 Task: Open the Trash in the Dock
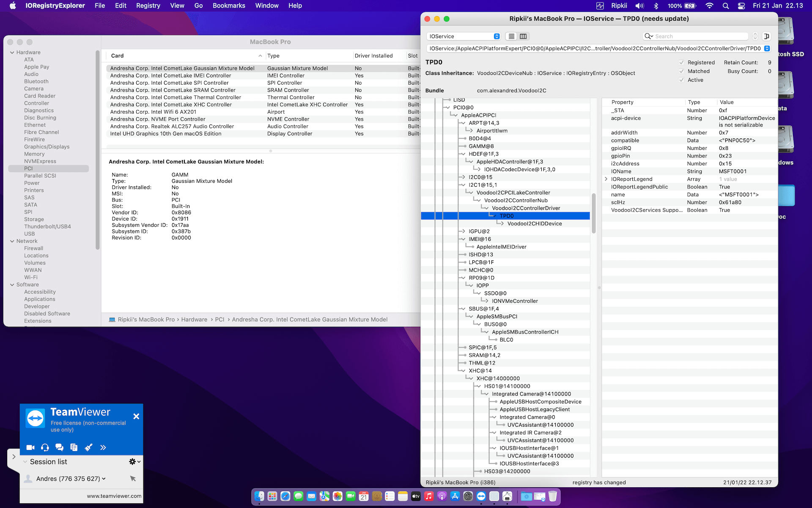click(553, 496)
